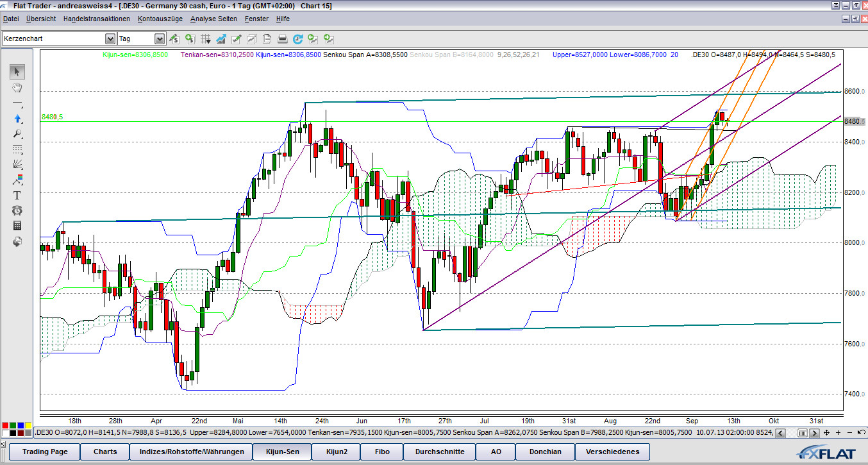Open the Analyse Seiten menu
Screen dimensions: 868x465
(213, 19)
